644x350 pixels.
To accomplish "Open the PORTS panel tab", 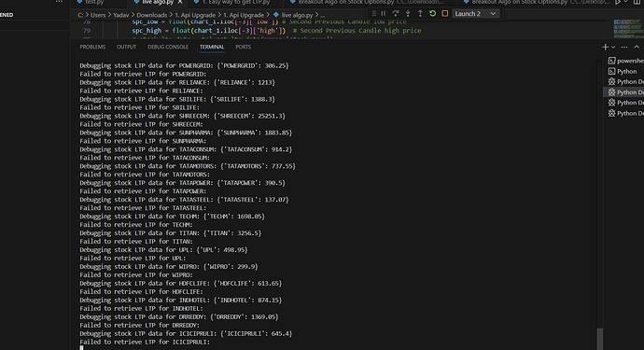I will pos(244,47).
